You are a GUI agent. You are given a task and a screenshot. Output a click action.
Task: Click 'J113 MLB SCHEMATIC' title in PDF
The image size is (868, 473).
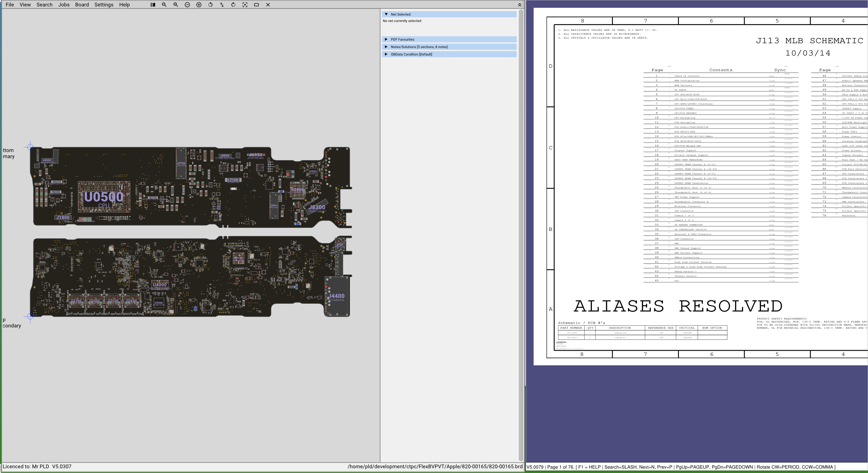click(x=809, y=41)
